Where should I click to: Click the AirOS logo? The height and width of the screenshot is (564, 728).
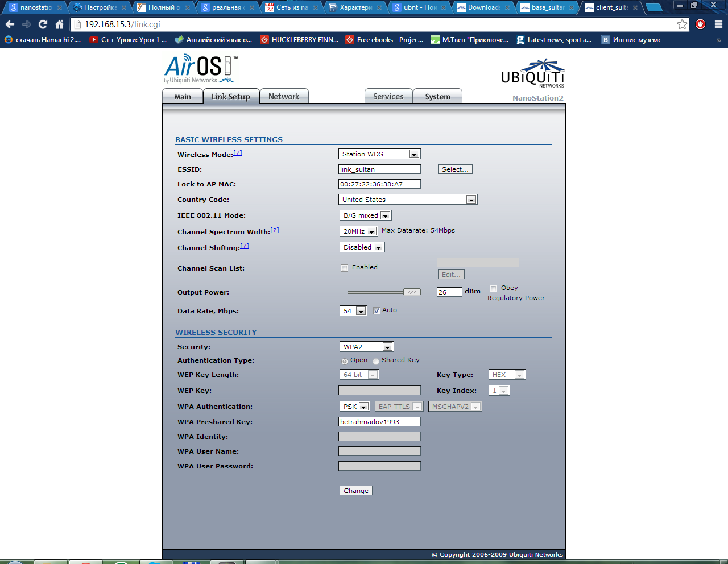(x=201, y=69)
